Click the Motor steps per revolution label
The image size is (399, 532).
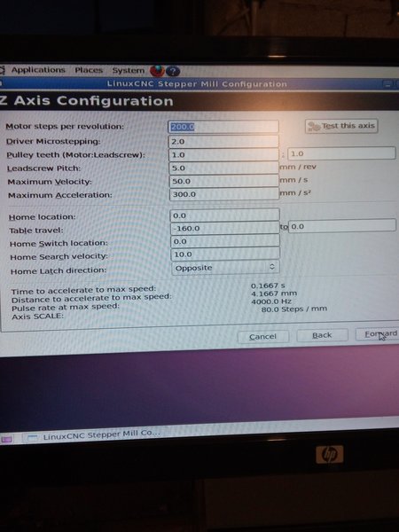[x=65, y=127]
